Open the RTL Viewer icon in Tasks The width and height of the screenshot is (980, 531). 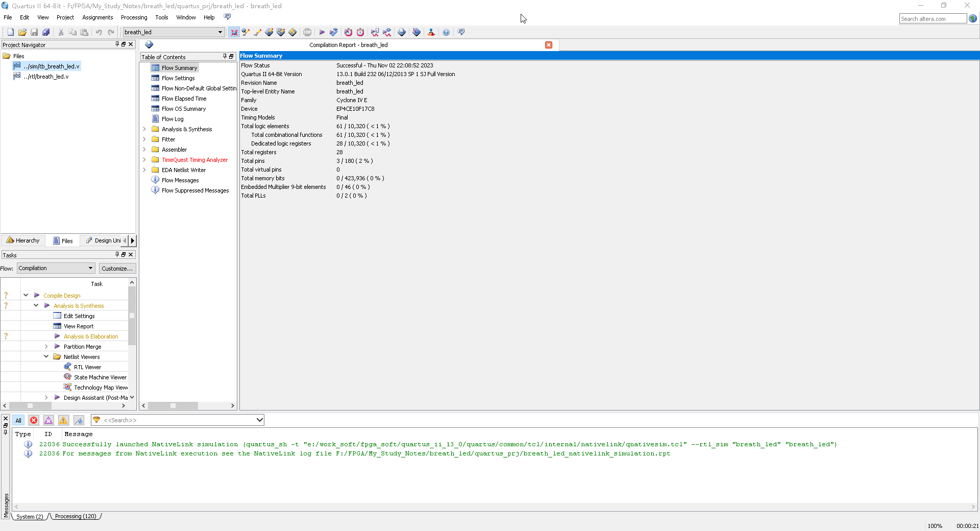[x=67, y=367]
